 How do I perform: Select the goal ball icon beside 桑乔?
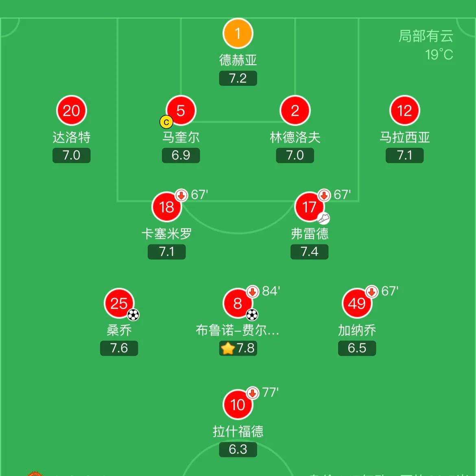coord(133,315)
